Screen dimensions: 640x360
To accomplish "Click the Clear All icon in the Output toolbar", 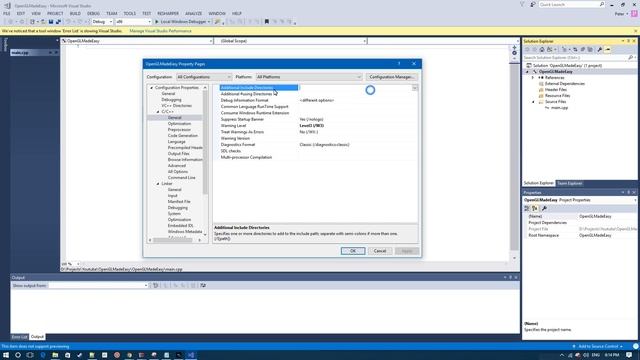I will [x=193, y=285].
